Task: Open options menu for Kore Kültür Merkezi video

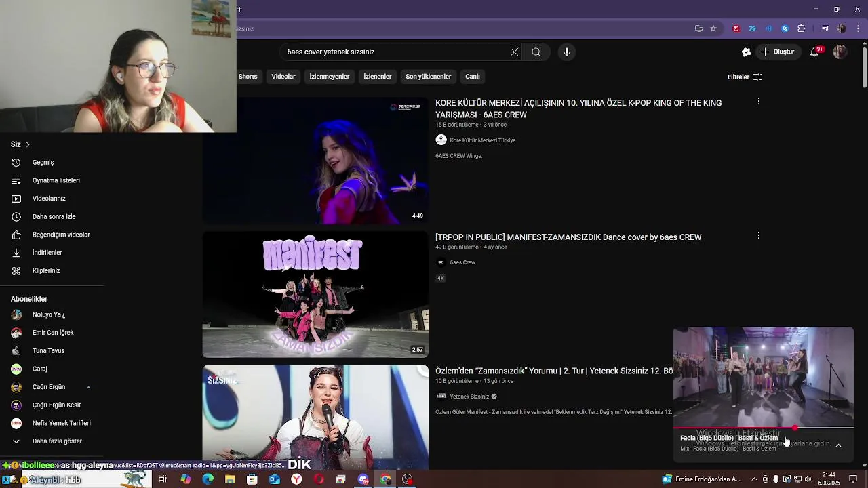Action: tap(758, 102)
